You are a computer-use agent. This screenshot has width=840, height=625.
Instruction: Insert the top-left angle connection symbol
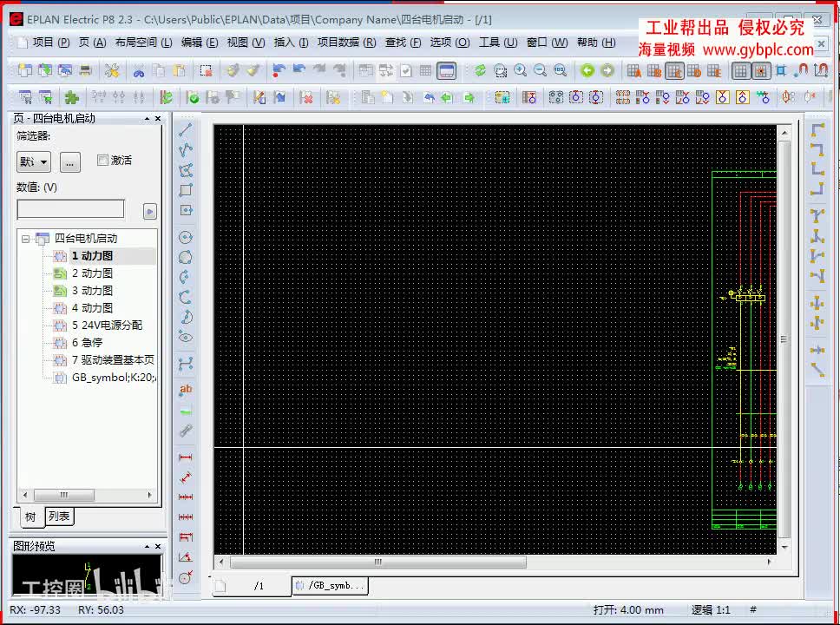click(817, 130)
